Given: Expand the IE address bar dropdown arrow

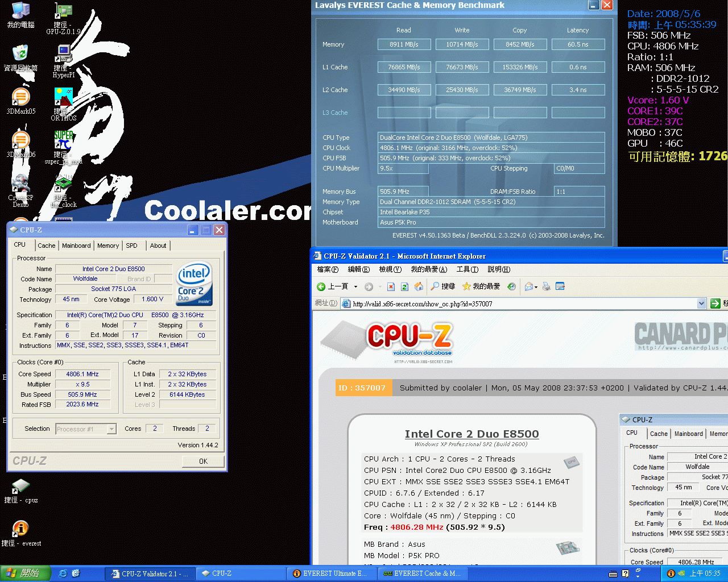Looking at the screenshot, I should 701,304.
